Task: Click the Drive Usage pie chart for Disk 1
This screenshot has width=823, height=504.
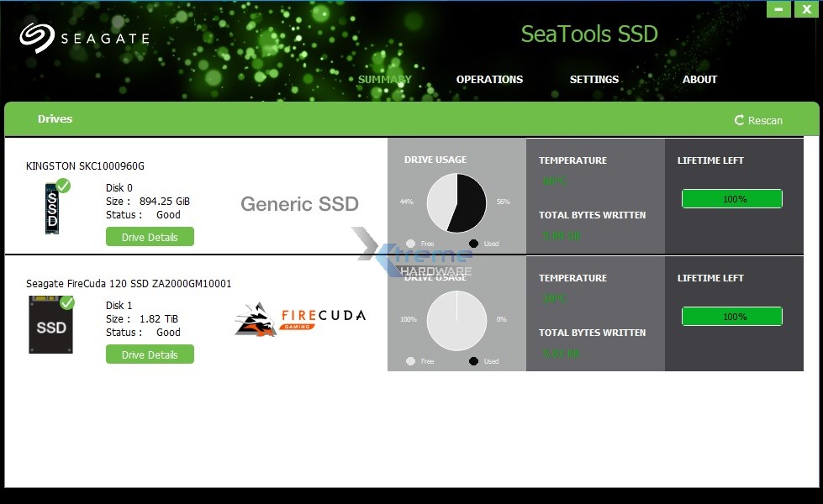Action: (456, 319)
